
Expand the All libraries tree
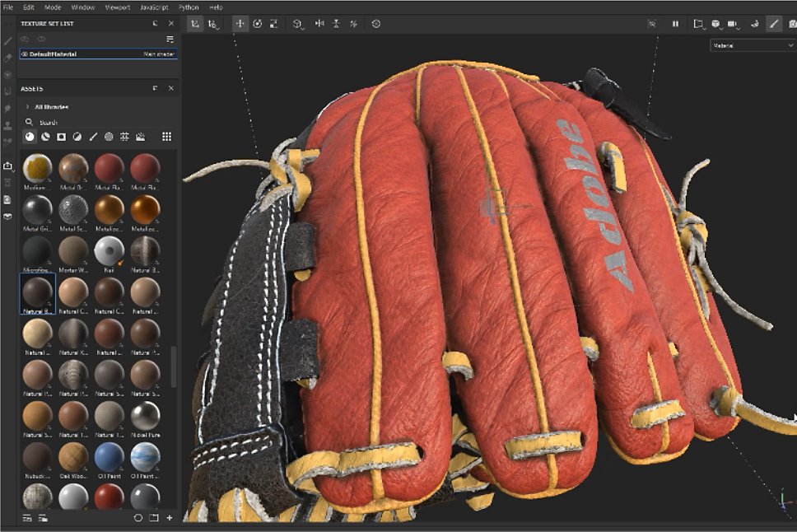click(27, 107)
